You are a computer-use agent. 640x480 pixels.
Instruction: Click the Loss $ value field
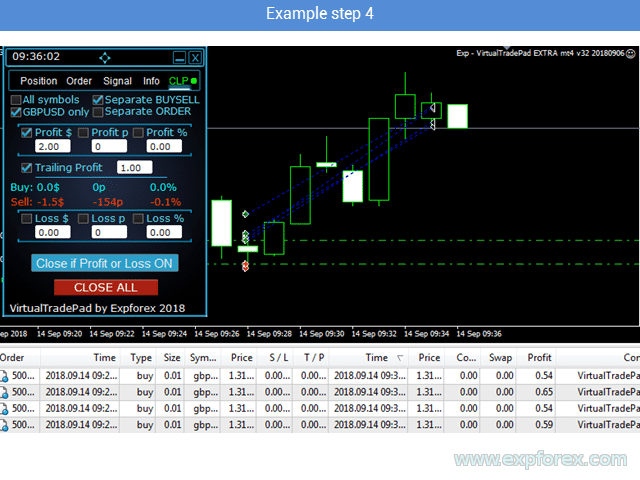[53, 232]
